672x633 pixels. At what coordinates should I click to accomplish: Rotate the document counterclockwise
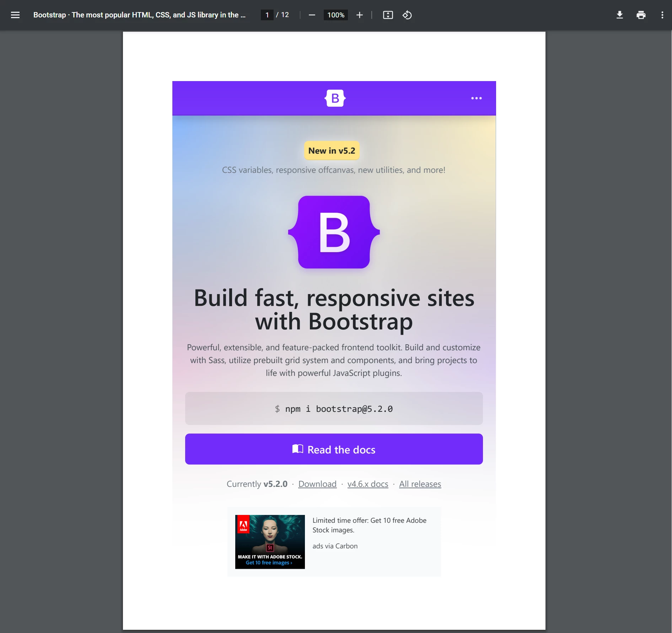pos(407,15)
